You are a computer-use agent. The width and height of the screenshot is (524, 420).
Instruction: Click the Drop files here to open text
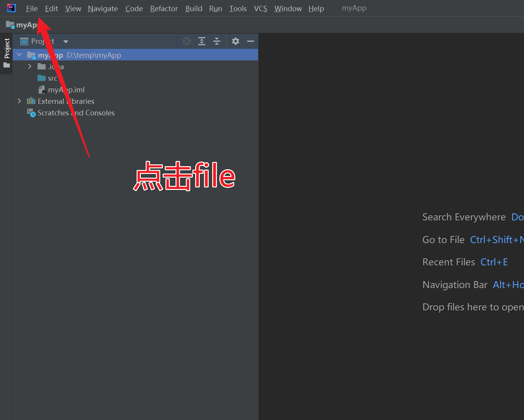click(x=473, y=307)
